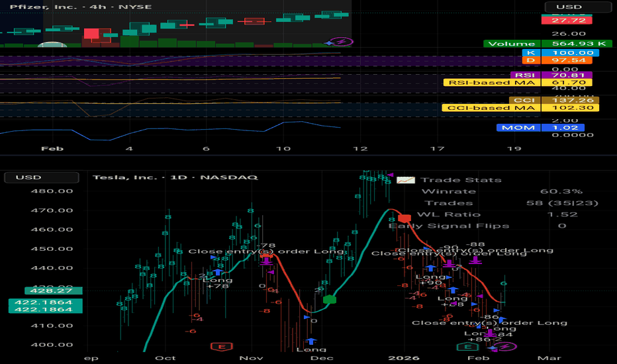Click the 61.70 RSI-based MA value
Image resolution: width=617 pixels, height=364 pixels.
click(567, 83)
